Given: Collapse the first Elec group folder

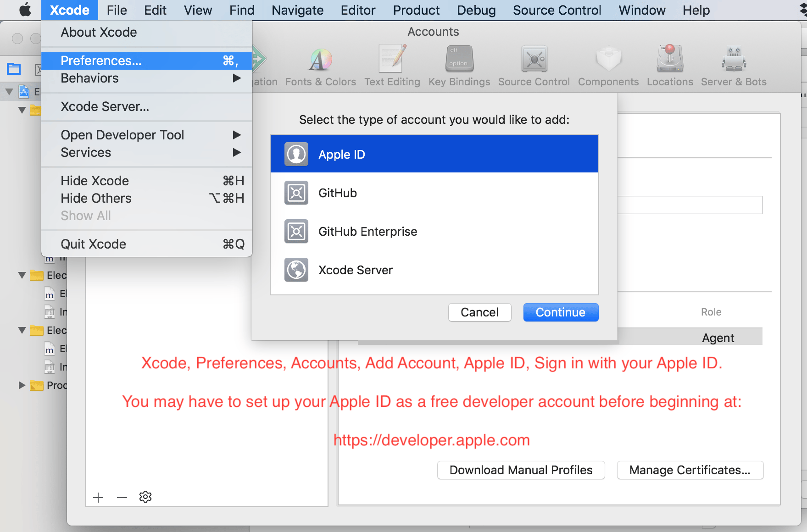Looking at the screenshot, I should coord(22,275).
